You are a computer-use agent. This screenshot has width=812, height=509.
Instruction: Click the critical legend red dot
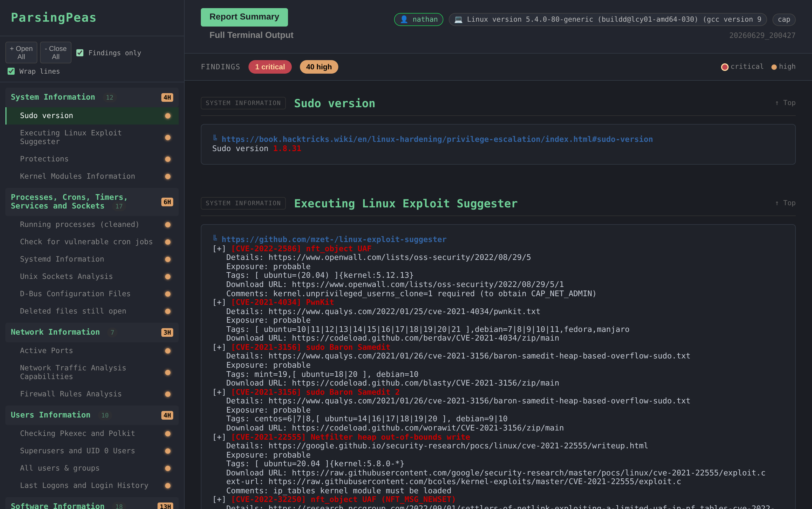(725, 67)
